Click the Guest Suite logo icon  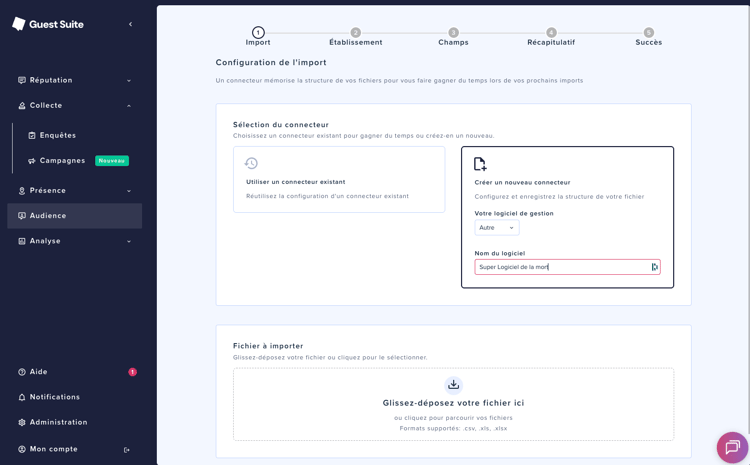[x=18, y=24]
